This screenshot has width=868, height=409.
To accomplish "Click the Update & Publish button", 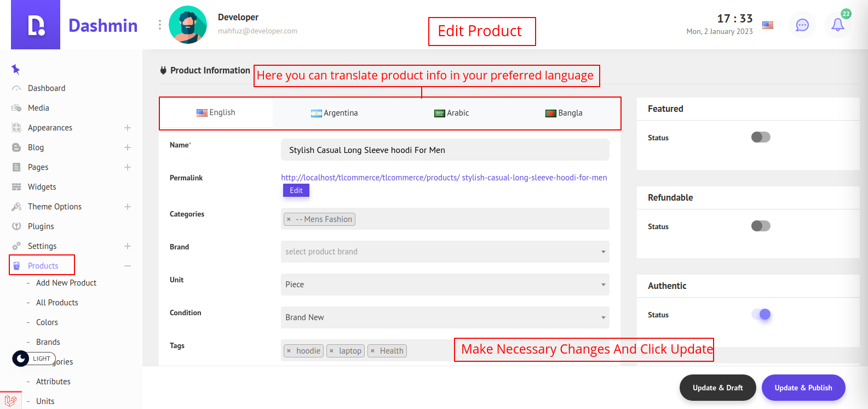I will click(x=803, y=388).
